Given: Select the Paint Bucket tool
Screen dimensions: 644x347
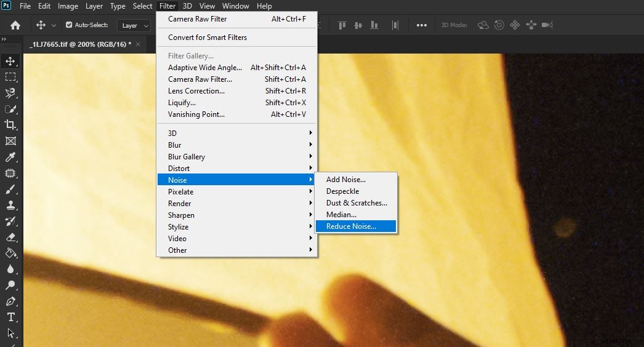Looking at the screenshot, I should pyautogui.click(x=10, y=253).
